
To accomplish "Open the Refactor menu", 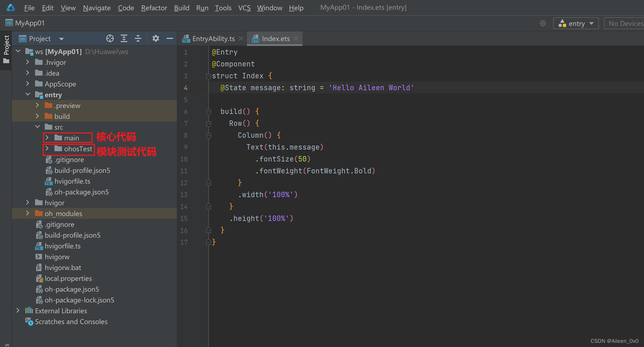I will (x=154, y=8).
